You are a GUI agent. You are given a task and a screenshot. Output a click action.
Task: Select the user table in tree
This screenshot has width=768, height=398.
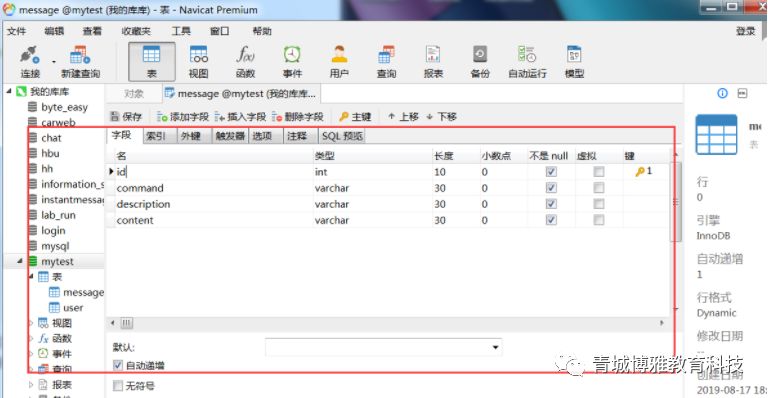pyautogui.click(x=72, y=307)
